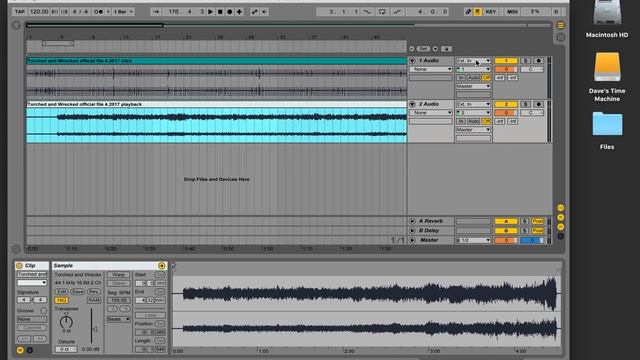Arm the 1 Audio track for recording
The image size is (640, 360).
[x=539, y=61]
